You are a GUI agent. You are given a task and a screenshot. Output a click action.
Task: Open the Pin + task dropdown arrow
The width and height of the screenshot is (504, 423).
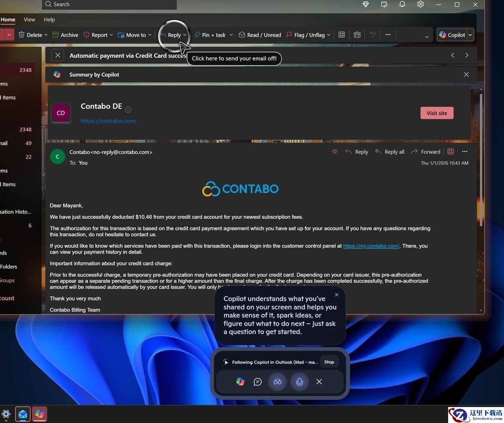click(231, 35)
